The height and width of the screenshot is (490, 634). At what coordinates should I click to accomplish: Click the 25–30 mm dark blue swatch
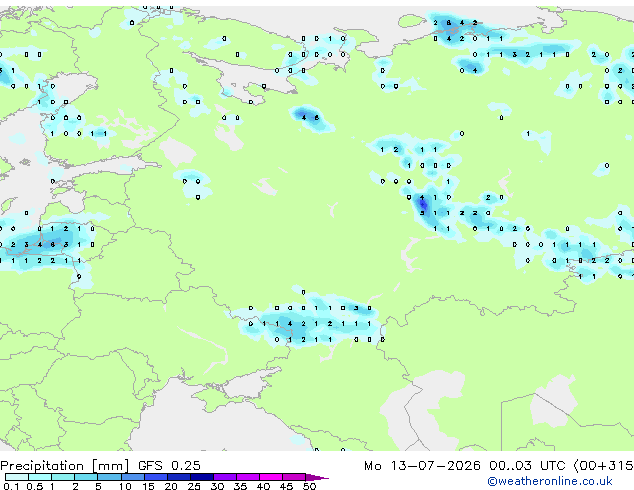pyautogui.click(x=202, y=477)
